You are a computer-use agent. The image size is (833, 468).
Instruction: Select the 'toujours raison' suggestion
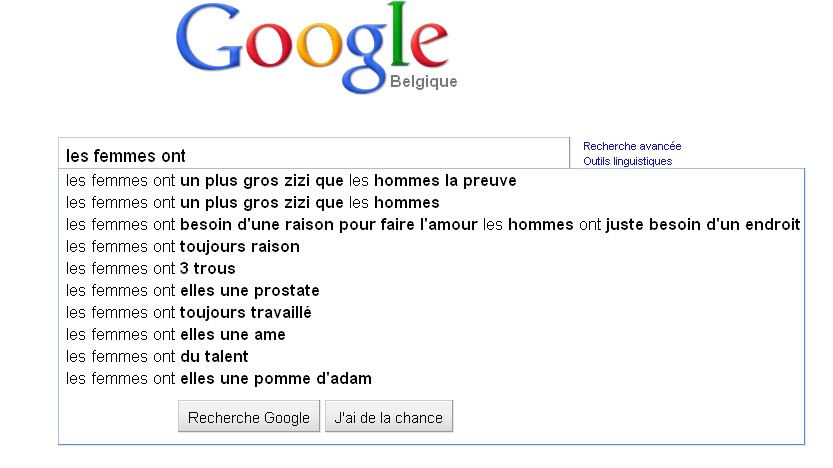[183, 247]
